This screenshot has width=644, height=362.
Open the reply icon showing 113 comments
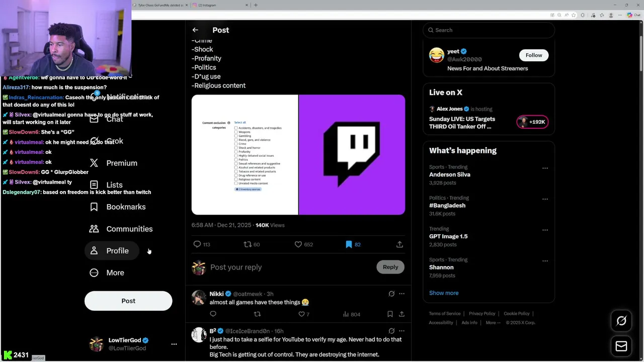[x=202, y=244]
